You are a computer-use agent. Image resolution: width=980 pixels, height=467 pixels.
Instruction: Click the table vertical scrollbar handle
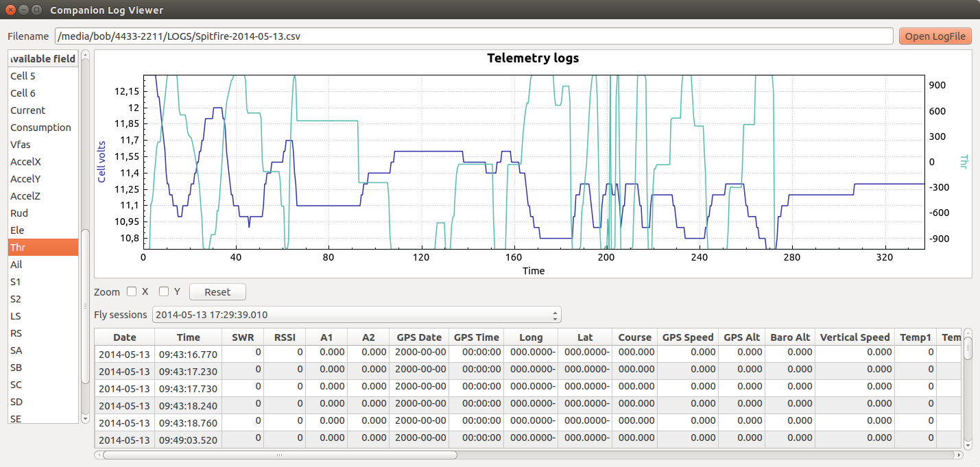point(968,348)
